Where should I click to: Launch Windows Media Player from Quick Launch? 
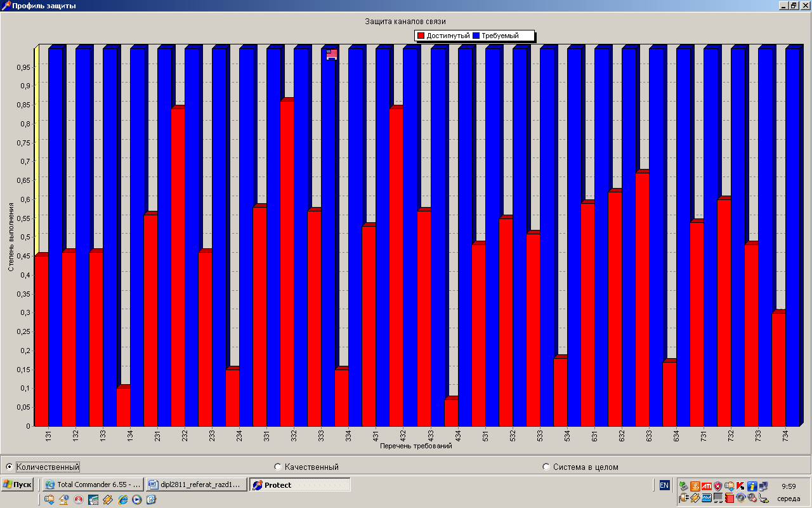136,500
